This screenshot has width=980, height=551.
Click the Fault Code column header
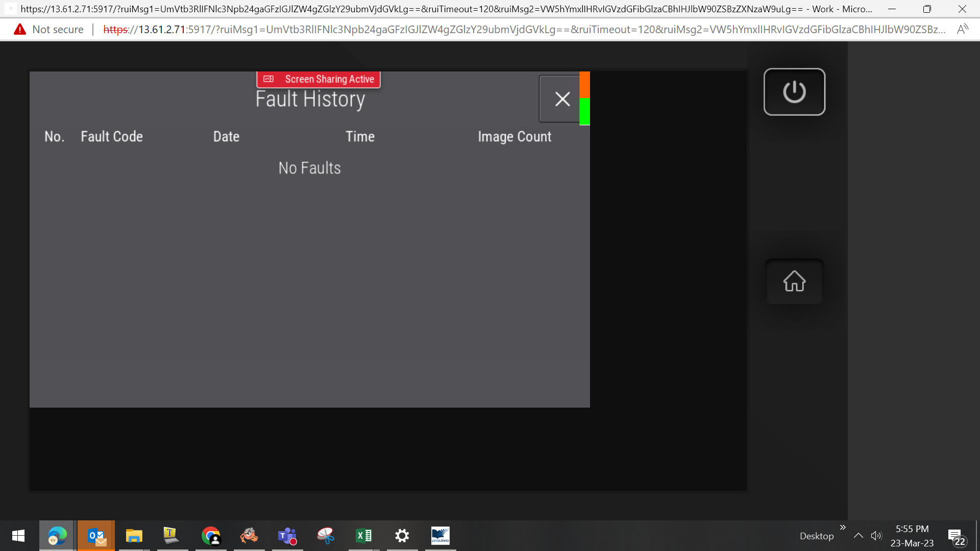click(x=112, y=137)
